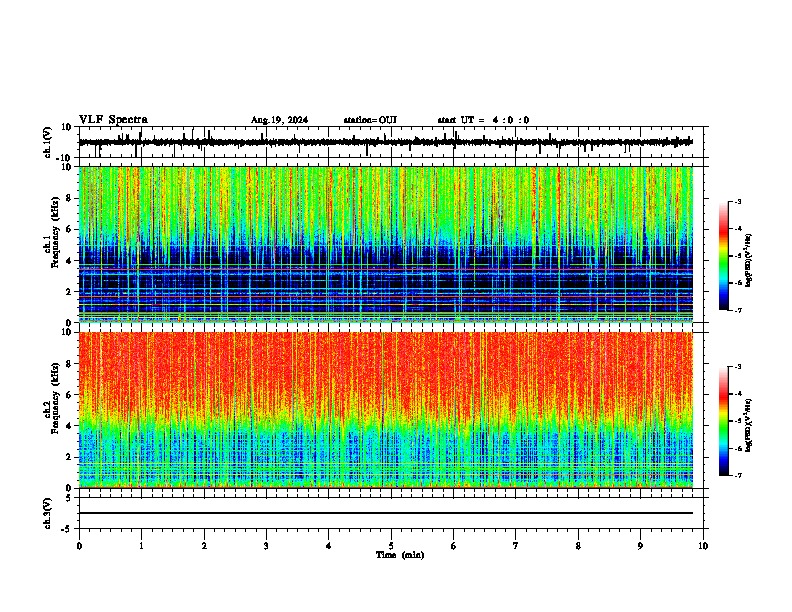
Task: Click time axis tick label "3"
Action: tap(266, 546)
